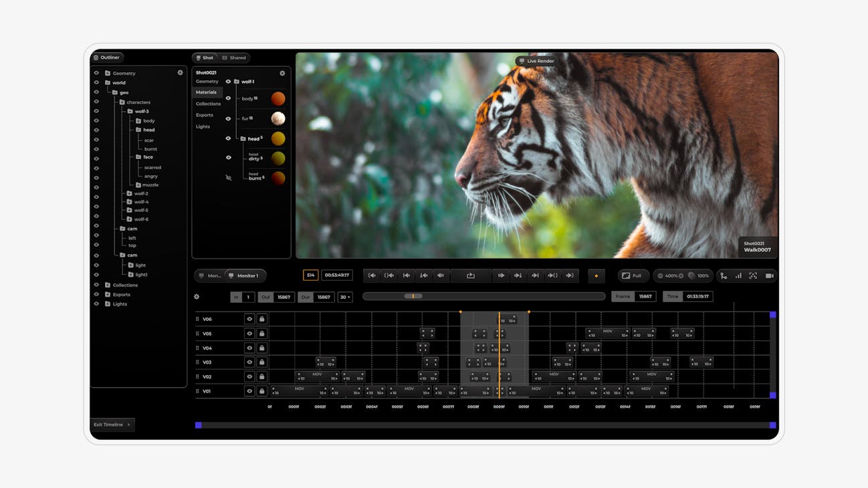Open the timeline settings gear icon
This screenshot has width=868, height=488.
coord(197,297)
